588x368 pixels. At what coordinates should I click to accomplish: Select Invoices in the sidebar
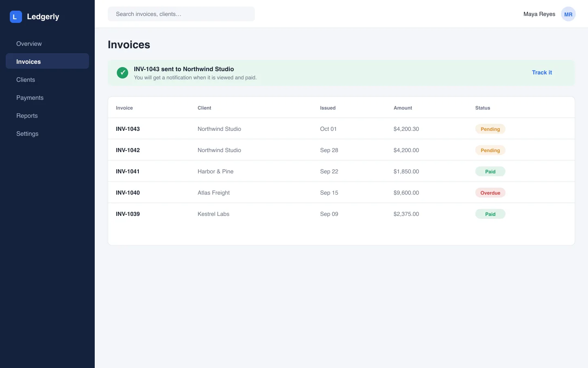coord(47,62)
